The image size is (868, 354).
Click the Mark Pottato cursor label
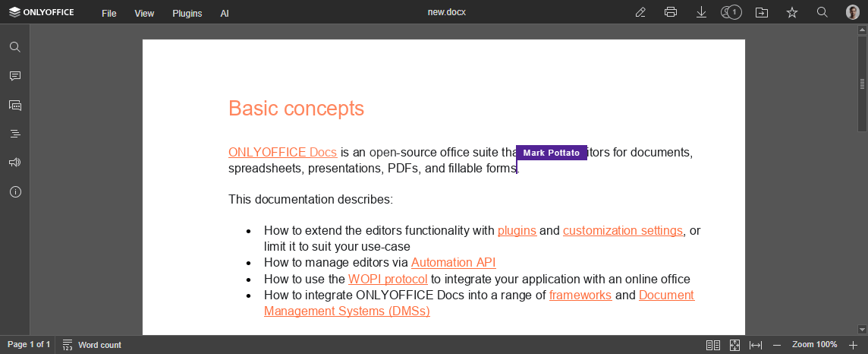point(552,153)
